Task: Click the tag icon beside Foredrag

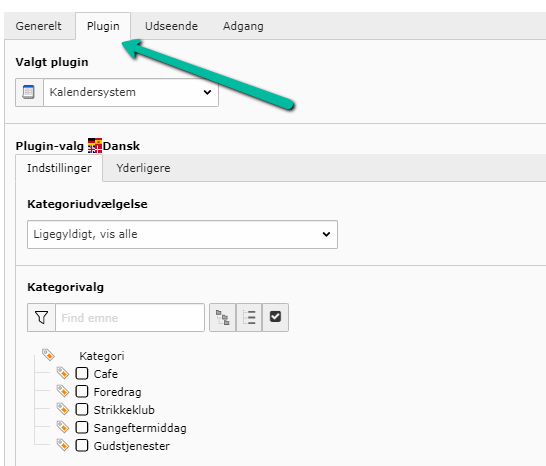Action: (63, 391)
